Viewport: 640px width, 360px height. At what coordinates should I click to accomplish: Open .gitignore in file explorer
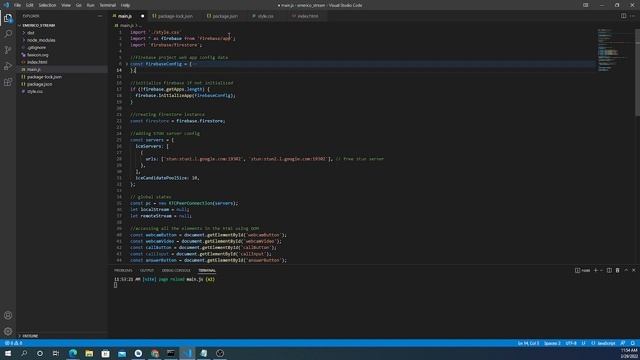pyautogui.click(x=36, y=47)
